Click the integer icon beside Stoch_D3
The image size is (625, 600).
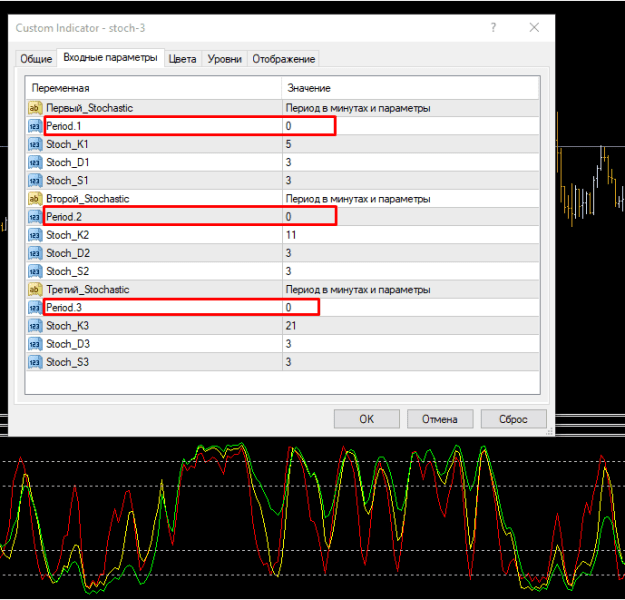[x=35, y=344]
